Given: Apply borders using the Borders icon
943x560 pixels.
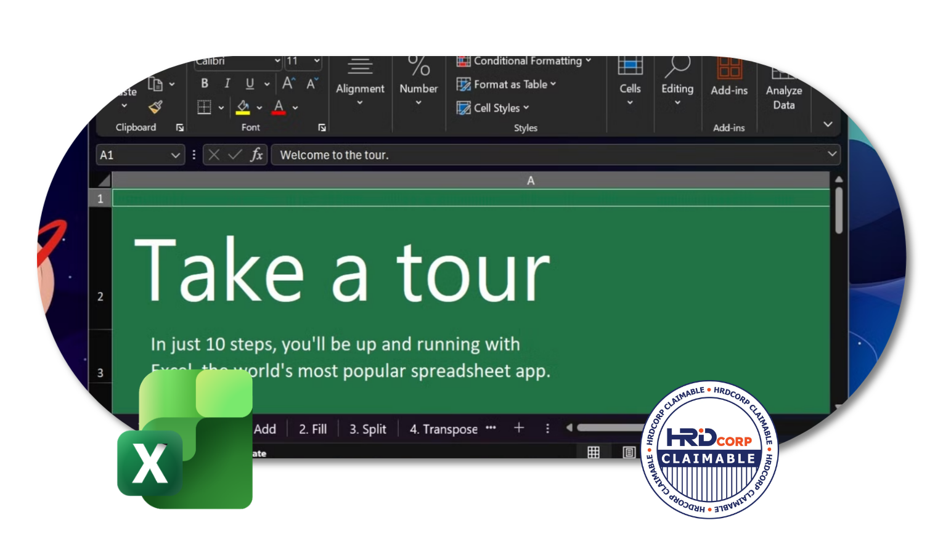Looking at the screenshot, I should coord(204,107).
